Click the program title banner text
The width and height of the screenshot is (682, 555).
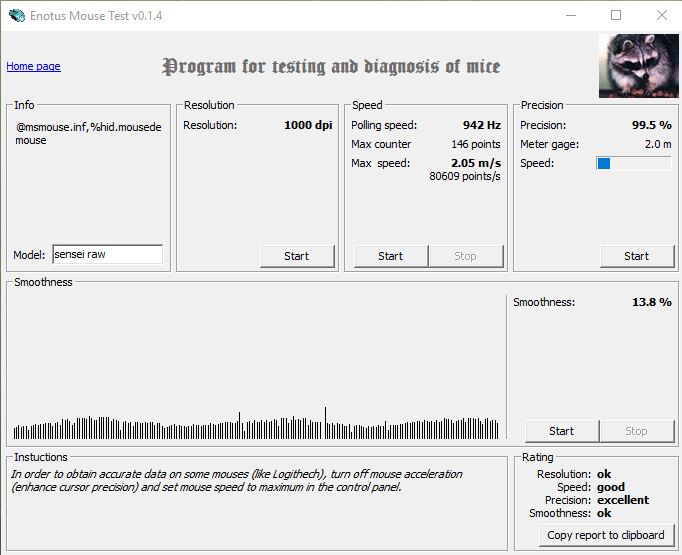(331, 67)
